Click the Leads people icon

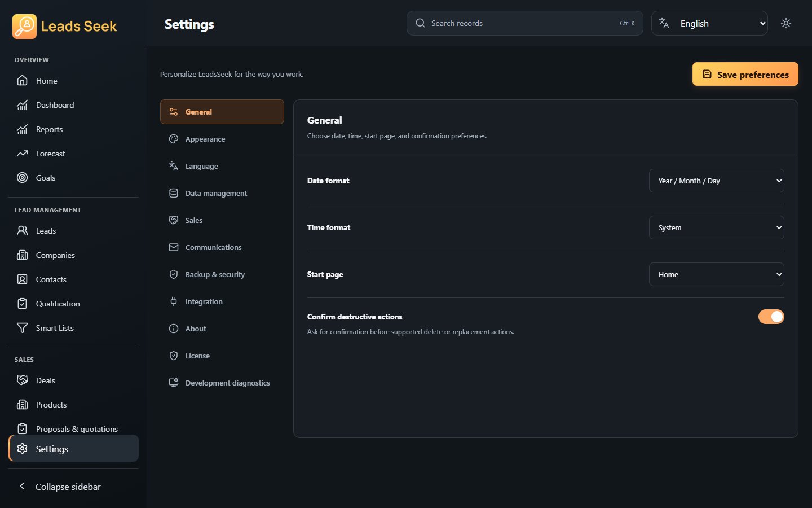(x=22, y=231)
